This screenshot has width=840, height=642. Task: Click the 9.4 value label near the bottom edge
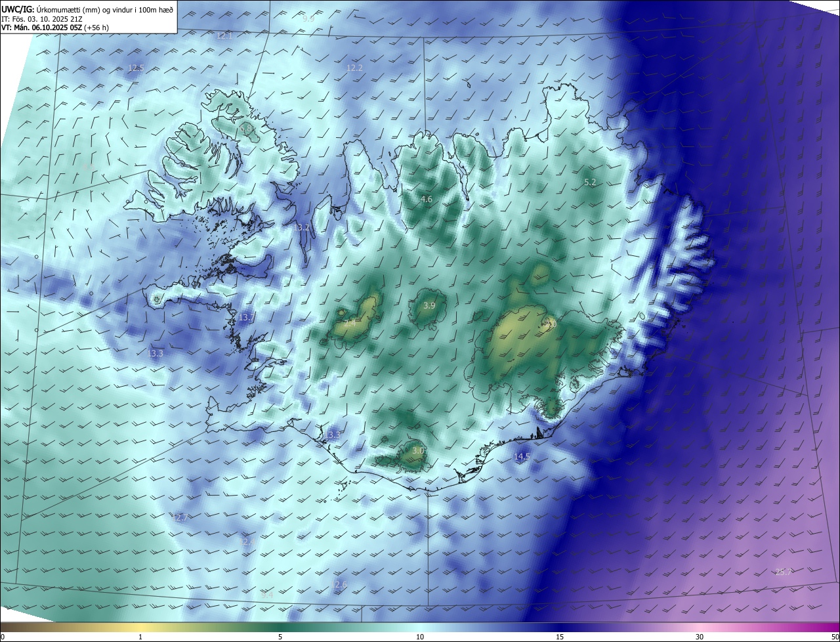pyautogui.click(x=266, y=595)
